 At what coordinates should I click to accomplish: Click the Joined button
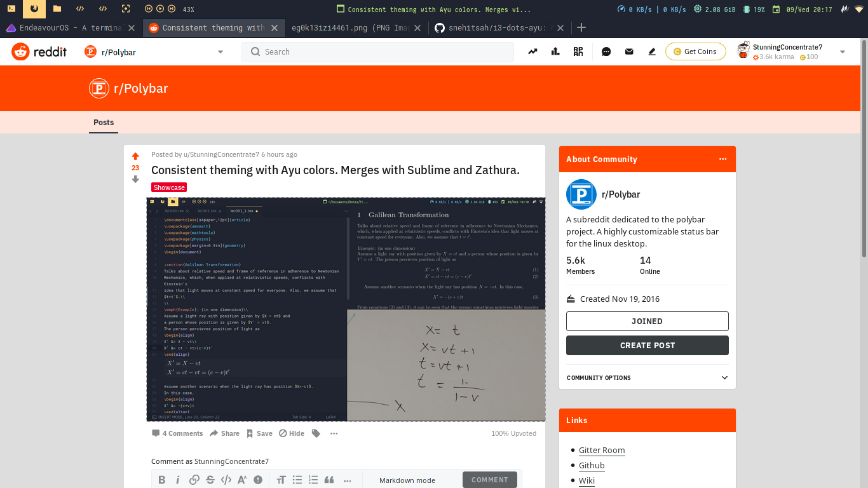pyautogui.click(x=647, y=321)
